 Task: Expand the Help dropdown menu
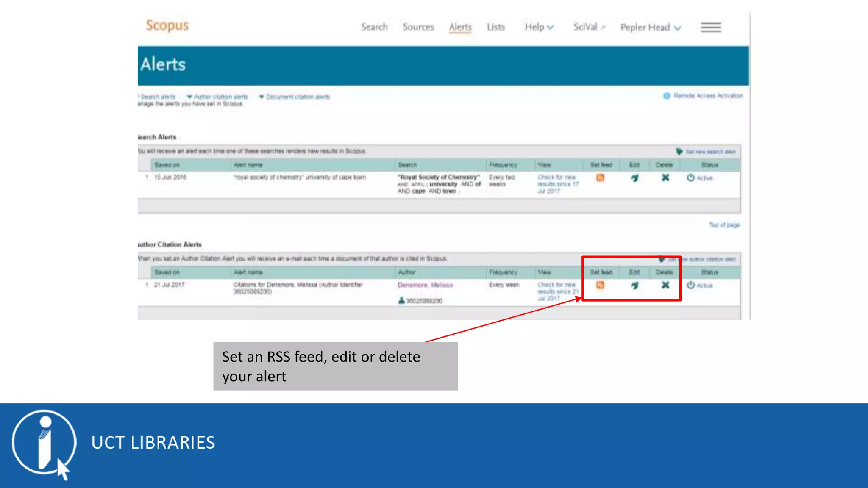tap(539, 27)
